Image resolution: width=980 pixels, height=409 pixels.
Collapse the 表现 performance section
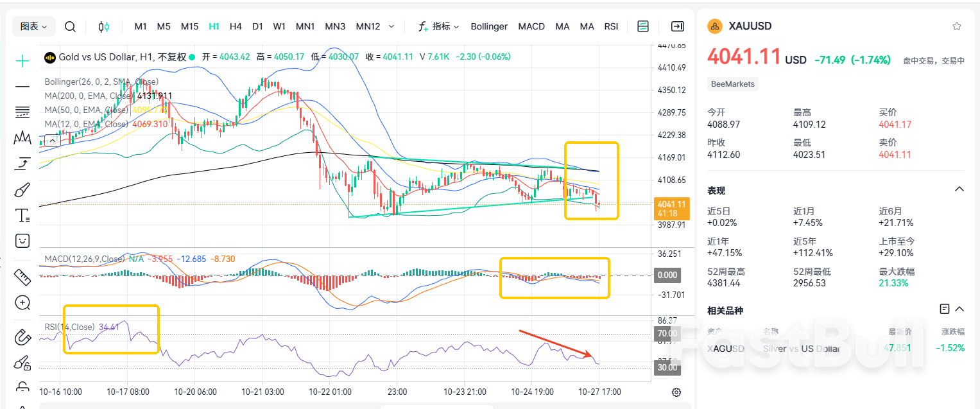coord(959,189)
